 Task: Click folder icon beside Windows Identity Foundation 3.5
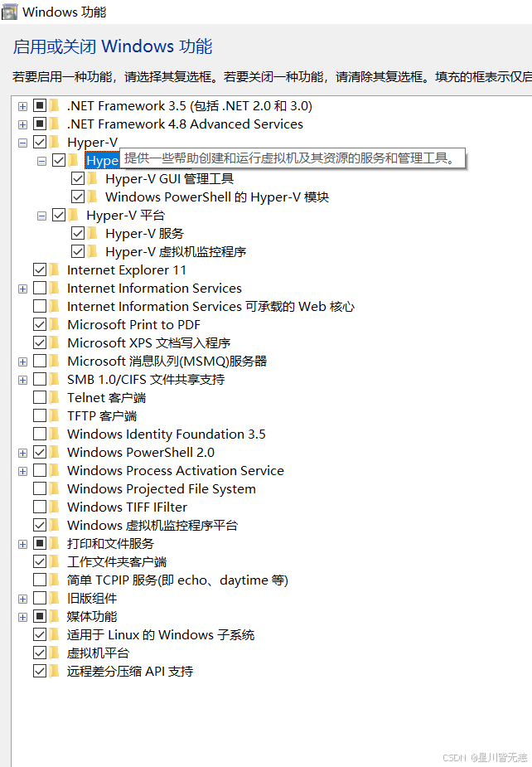[x=54, y=434]
